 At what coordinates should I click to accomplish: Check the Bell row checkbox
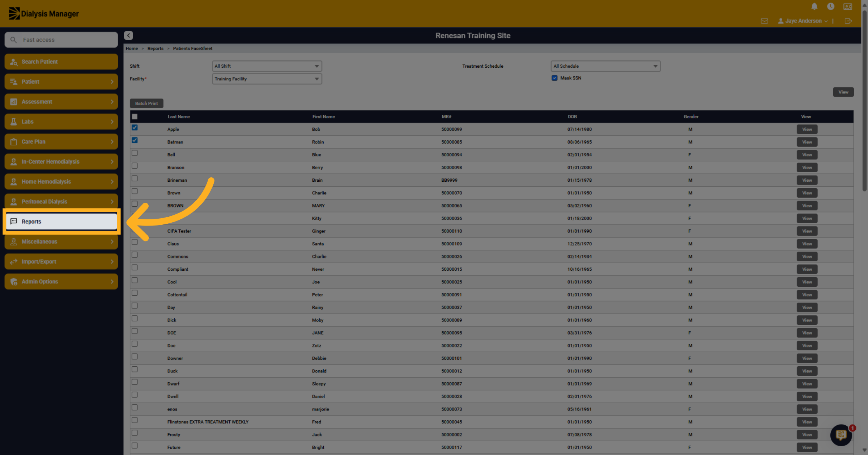pos(135,153)
